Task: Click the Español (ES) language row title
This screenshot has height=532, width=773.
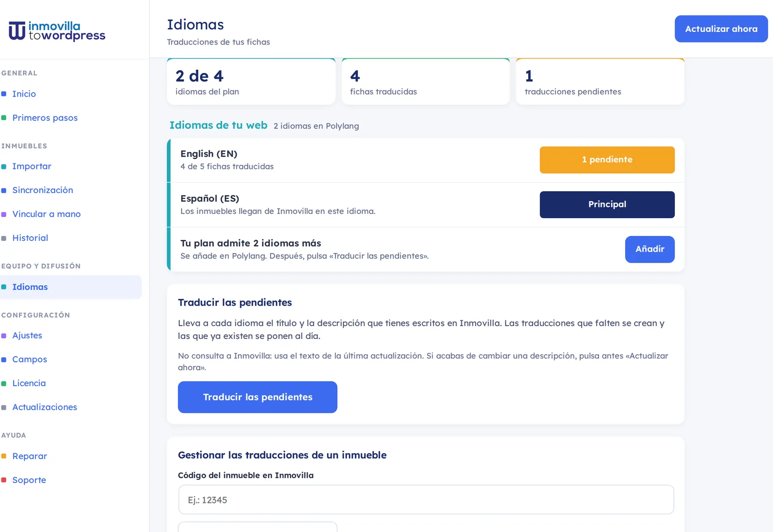Action: click(x=210, y=198)
